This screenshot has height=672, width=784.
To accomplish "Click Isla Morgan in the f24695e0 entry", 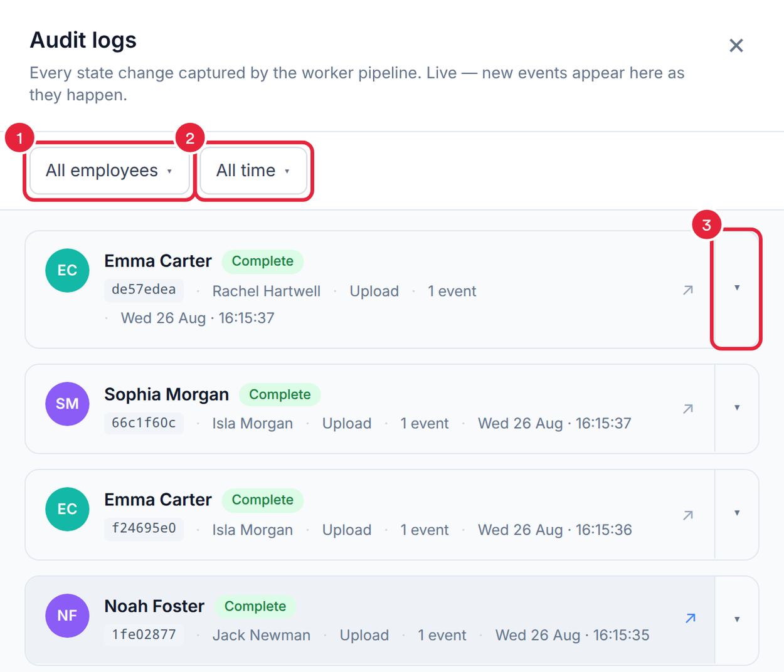I will pyautogui.click(x=253, y=530).
